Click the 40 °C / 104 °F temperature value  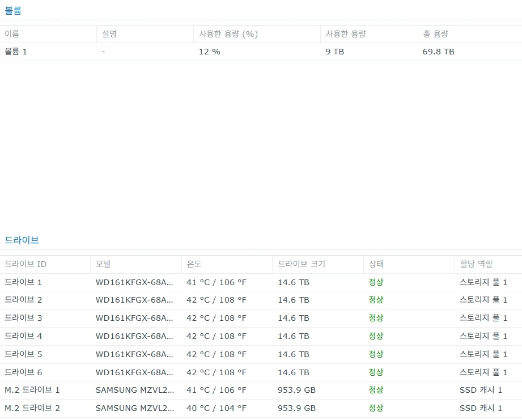217,408
